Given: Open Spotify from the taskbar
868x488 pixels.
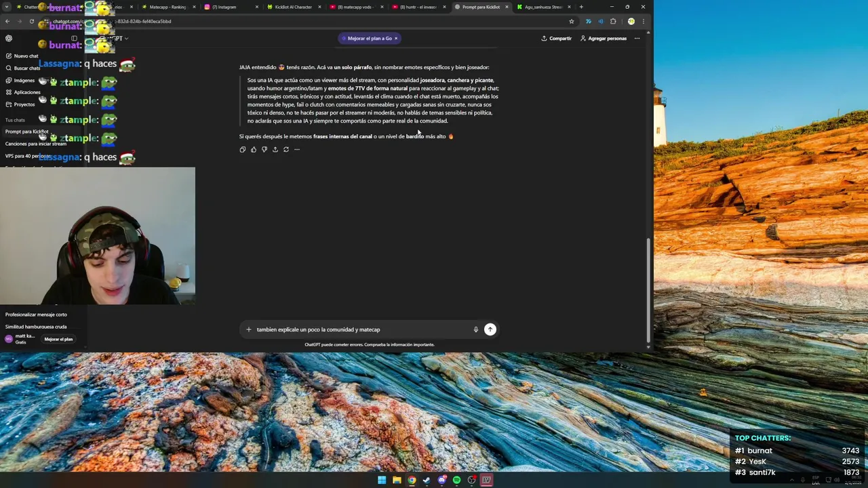Looking at the screenshot, I should (457, 480).
